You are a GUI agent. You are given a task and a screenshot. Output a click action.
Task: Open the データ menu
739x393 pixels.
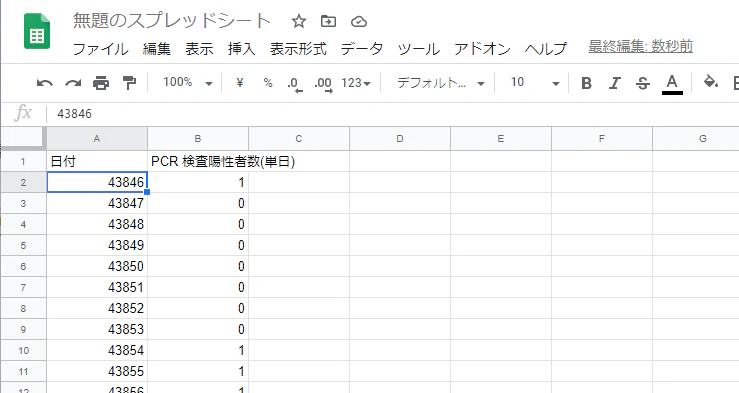pos(361,49)
